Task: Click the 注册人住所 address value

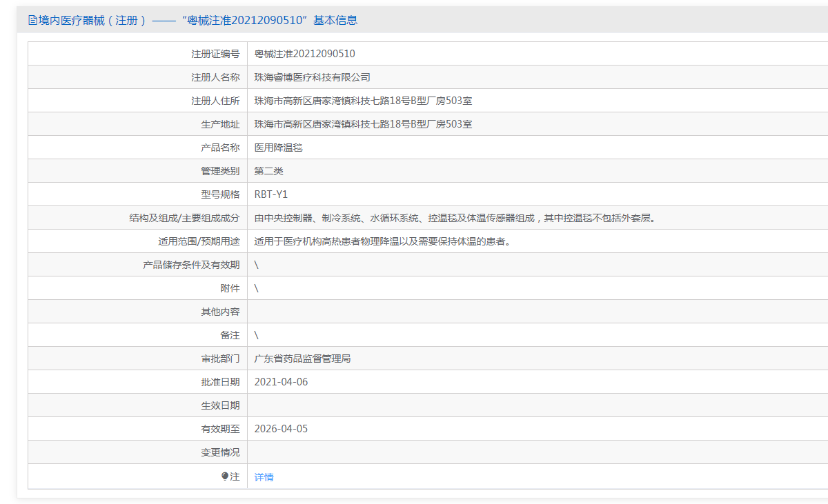Action: pyautogui.click(x=363, y=101)
